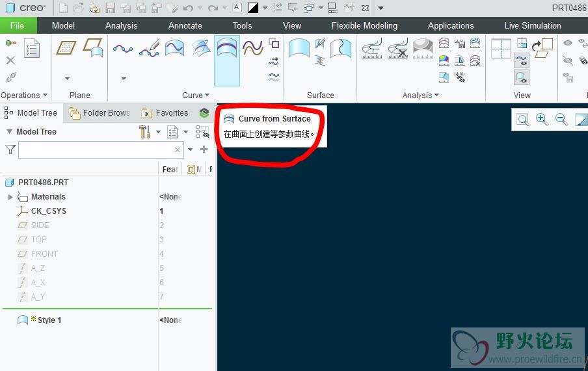Click the Zoom In magnifier icon
Viewport: 588px width, 371px height.
(542, 120)
